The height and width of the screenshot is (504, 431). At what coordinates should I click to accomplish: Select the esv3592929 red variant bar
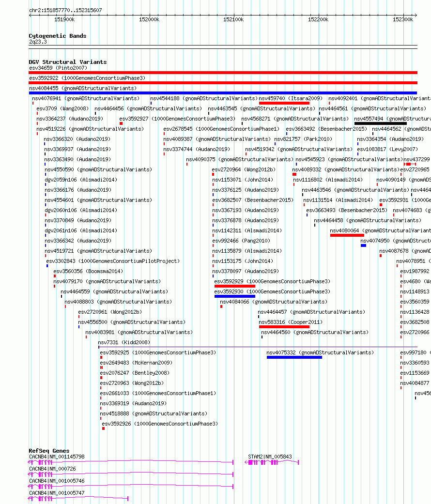tap(234, 286)
